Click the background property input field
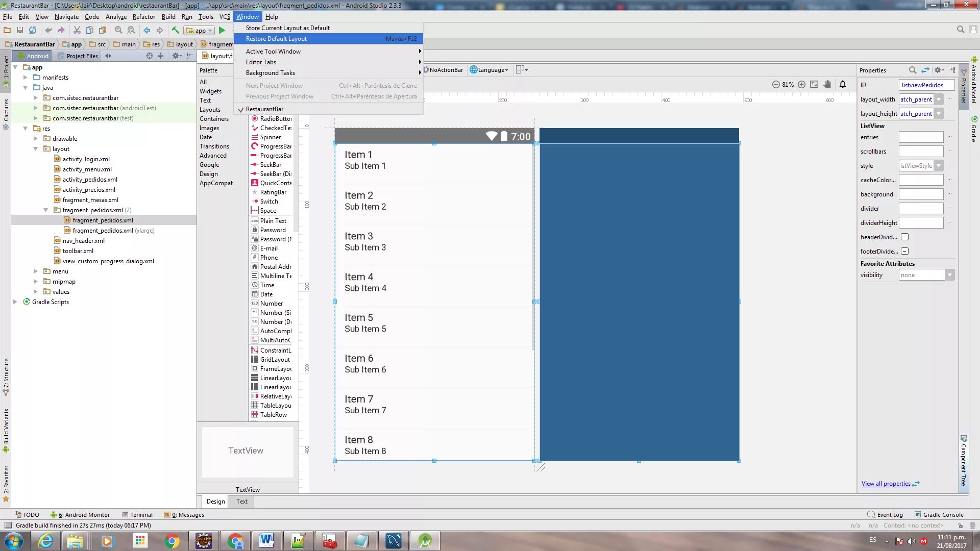Viewport: 980px width, 551px height. coord(921,194)
